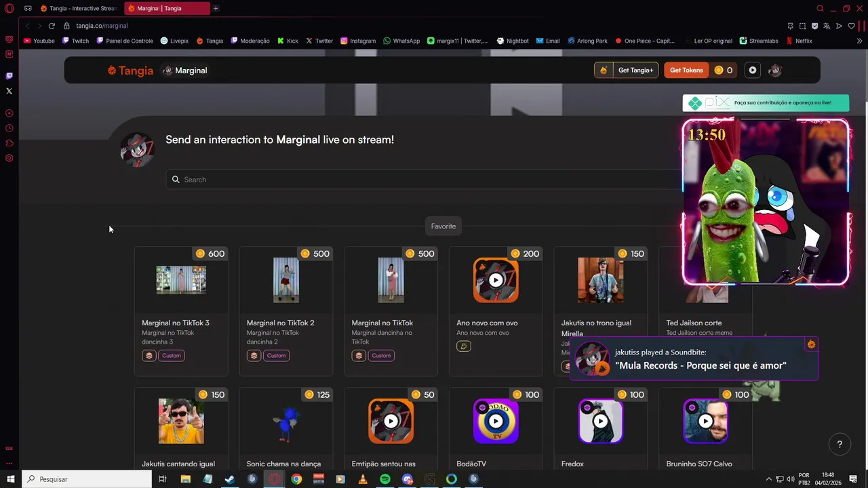Image resolution: width=868 pixels, height=488 pixels.
Task: Play the BodãoTV soundbite
Action: (496, 421)
